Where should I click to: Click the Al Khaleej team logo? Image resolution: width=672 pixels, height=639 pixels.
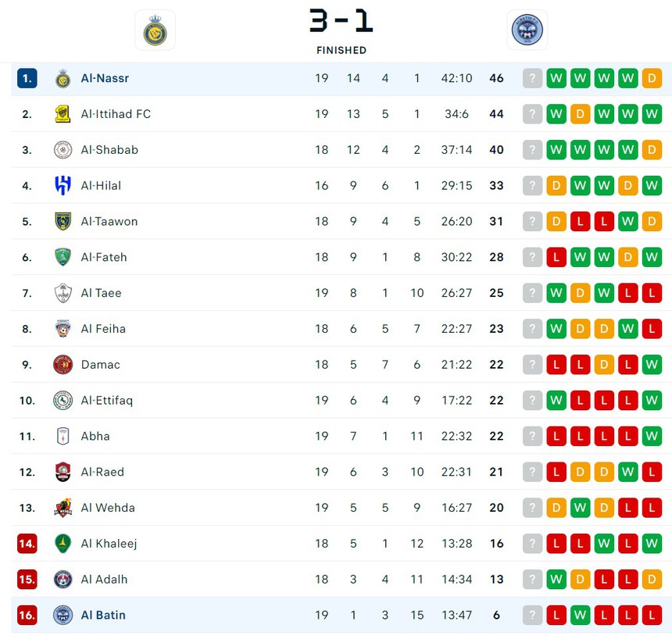pyautogui.click(x=63, y=544)
